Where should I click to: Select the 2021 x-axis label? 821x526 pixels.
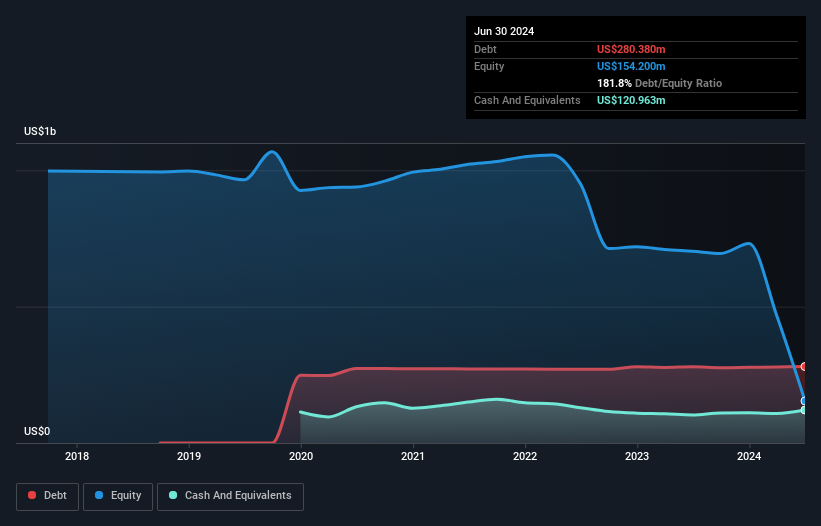(413, 456)
